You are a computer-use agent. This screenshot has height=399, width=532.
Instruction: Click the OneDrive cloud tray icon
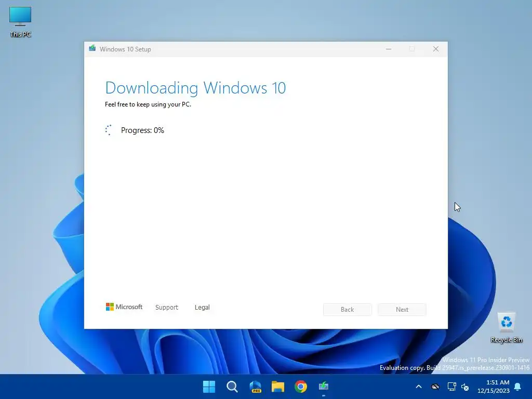pyautogui.click(x=435, y=387)
